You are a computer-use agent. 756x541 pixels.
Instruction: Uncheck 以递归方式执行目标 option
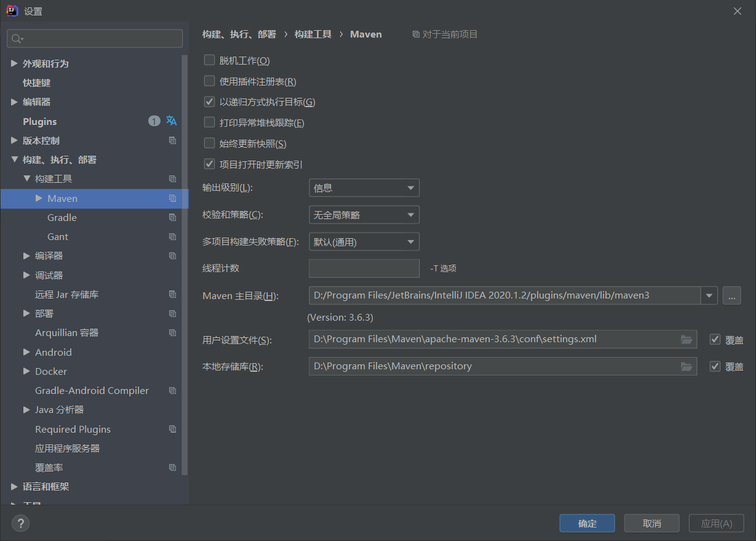pyautogui.click(x=209, y=102)
